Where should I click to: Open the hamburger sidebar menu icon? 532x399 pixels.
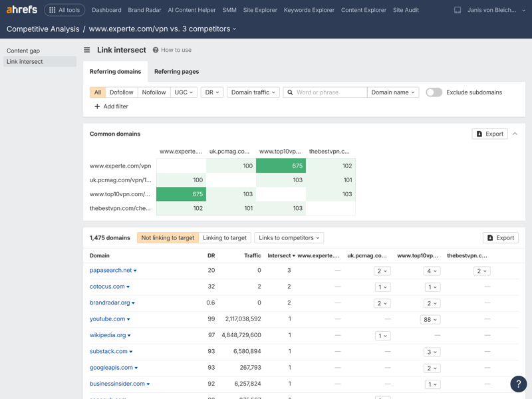(x=86, y=50)
